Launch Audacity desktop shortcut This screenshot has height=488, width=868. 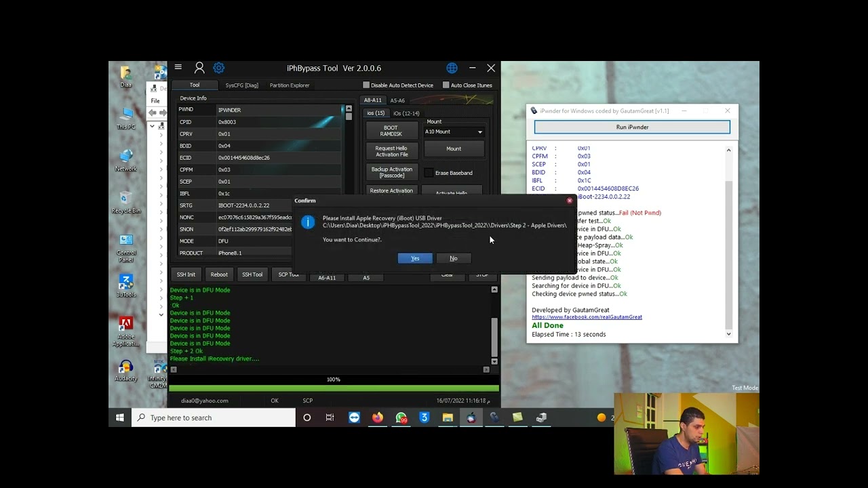125,371
